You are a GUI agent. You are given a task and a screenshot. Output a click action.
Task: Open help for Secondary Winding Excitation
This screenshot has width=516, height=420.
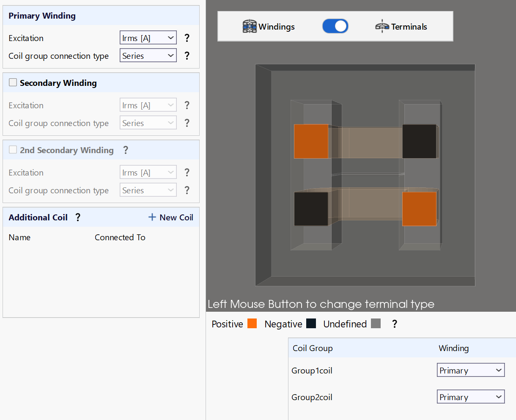187,105
